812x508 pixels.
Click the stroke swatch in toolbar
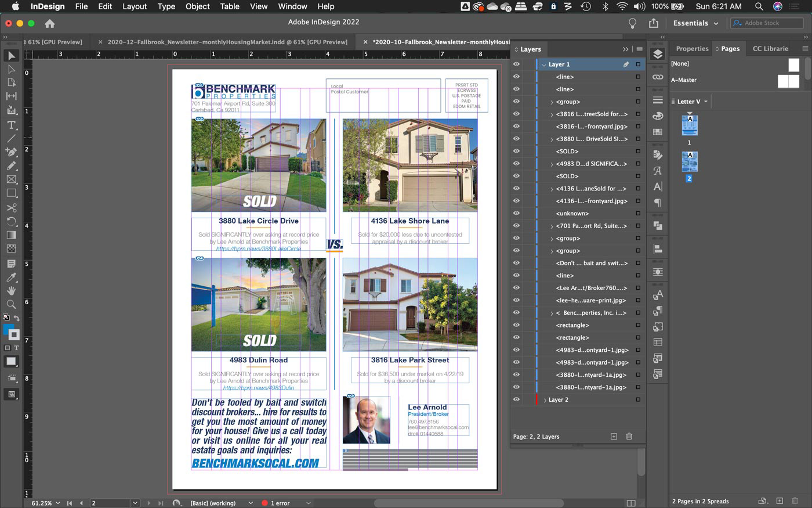14,335
